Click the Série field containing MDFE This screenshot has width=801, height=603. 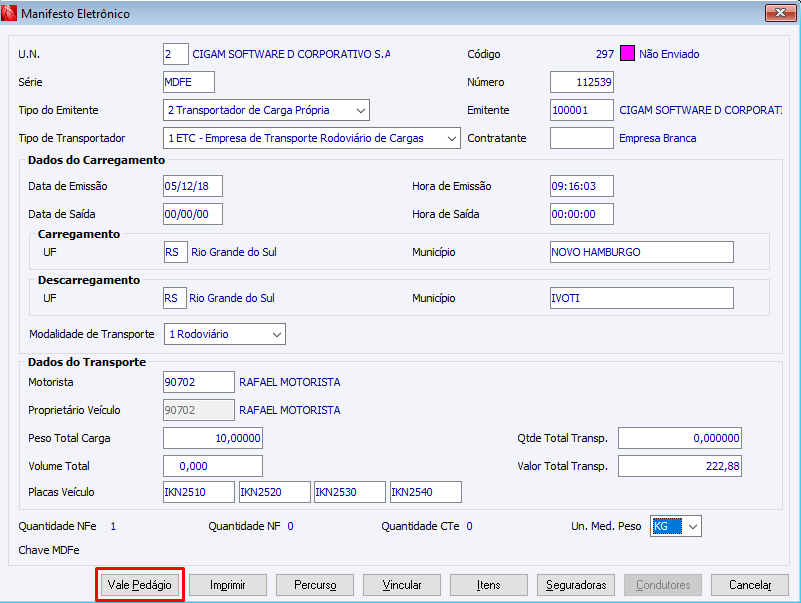pyautogui.click(x=189, y=82)
